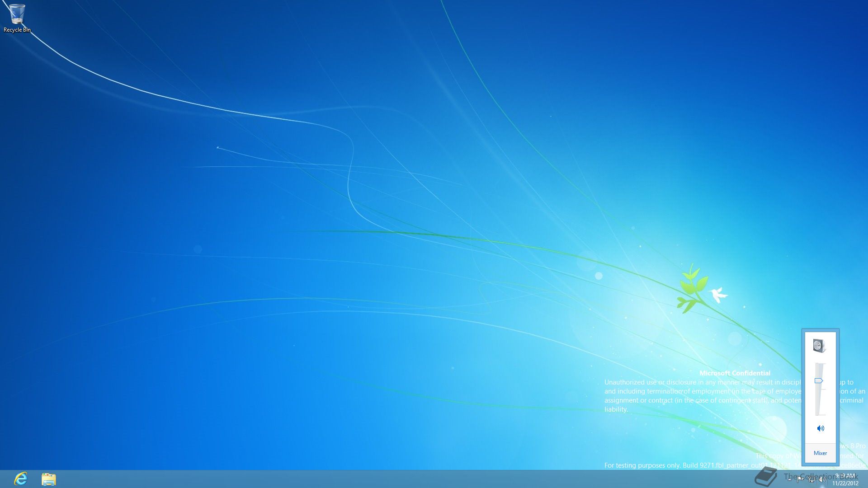Click the network tray icon
The height and width of the screenshot is (488, 868).
coord(812,479)
